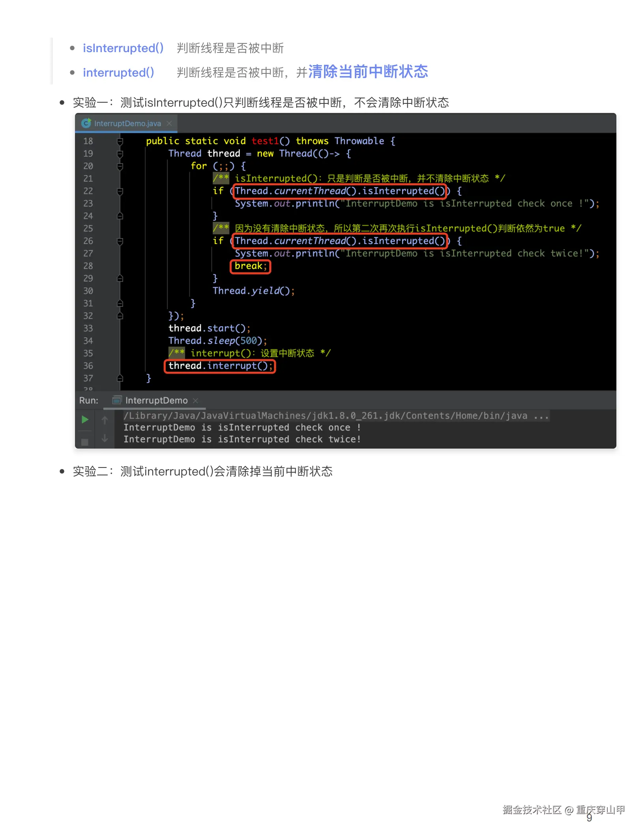644x834 pixels.
Task: Collapse the if-block fold at line 26
Action: (x=120, y=241)
